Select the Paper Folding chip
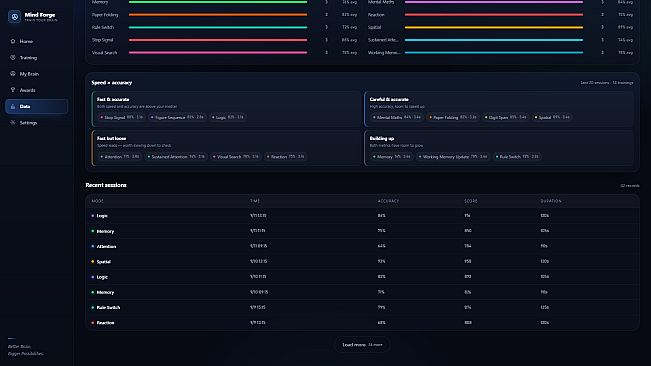The width and height of the screenshot is (651, 366). (x=453, y=117)
